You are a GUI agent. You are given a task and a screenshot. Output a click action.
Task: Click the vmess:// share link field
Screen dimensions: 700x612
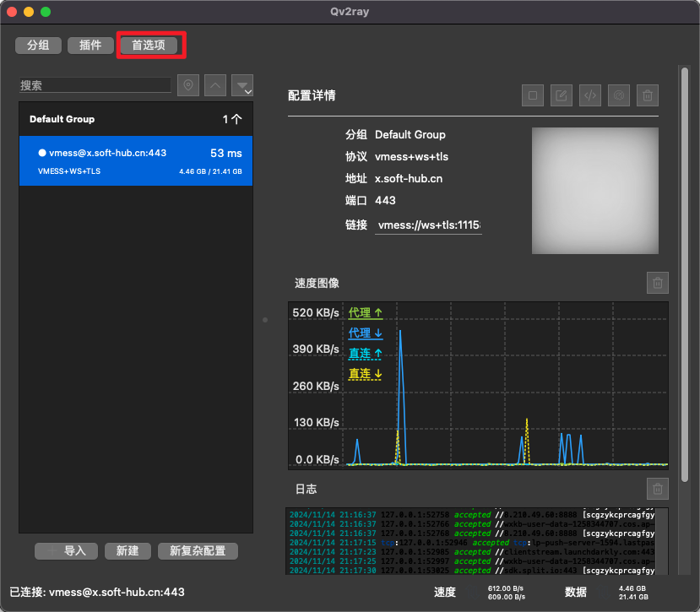[x=428, y=225]
